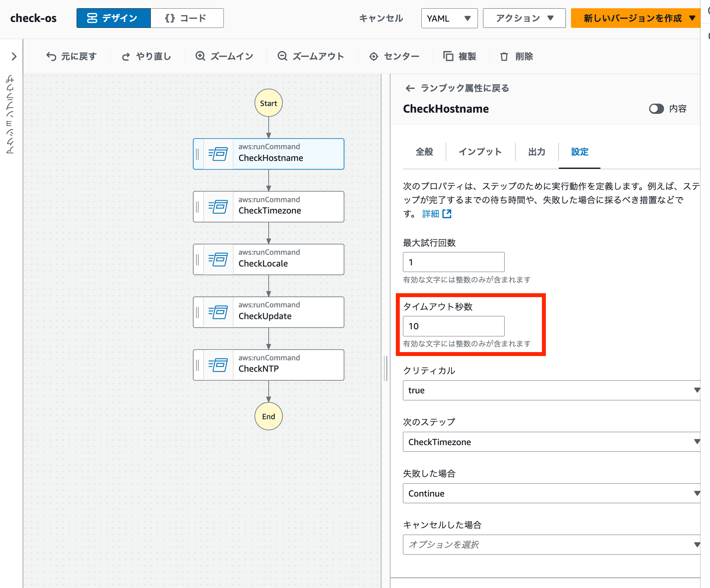This screenshot has width=710, height=588.
Task: Open the アクション dropdown menu
Action: (524, 18)
